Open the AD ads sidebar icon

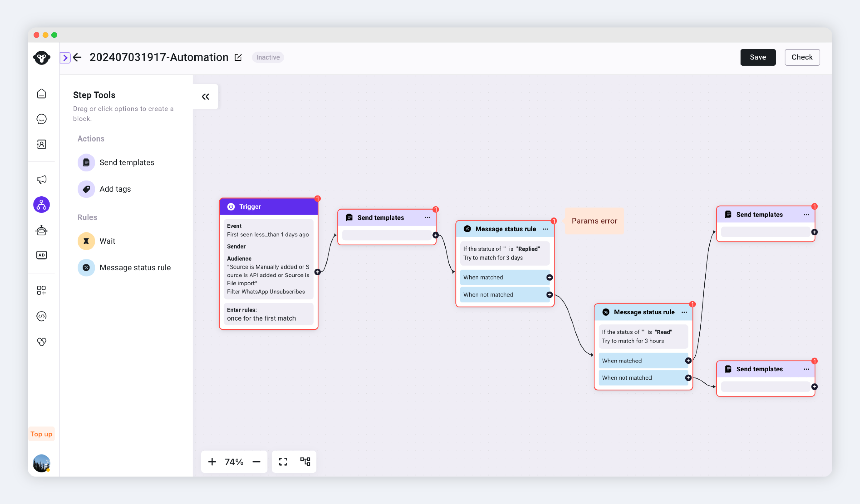(41, 255)
